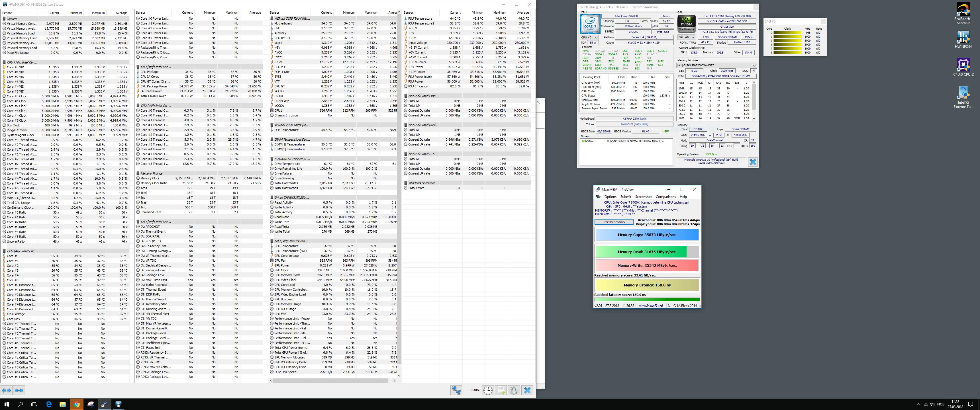The image size is (980, 410).
Task: Launch Microsoft Edge from taskbar
Action: point(49,404)
